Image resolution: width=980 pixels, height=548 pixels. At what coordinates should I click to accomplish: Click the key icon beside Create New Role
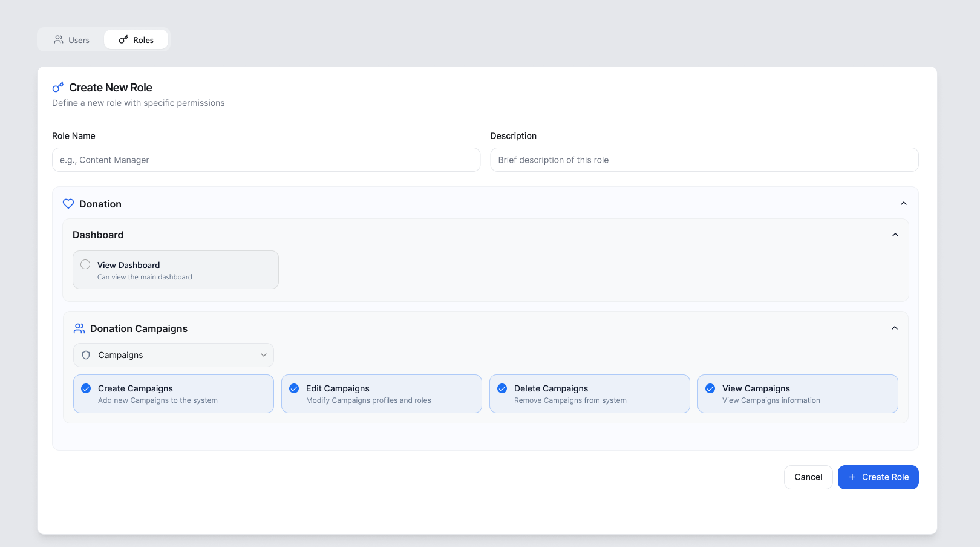coord(58,87)
